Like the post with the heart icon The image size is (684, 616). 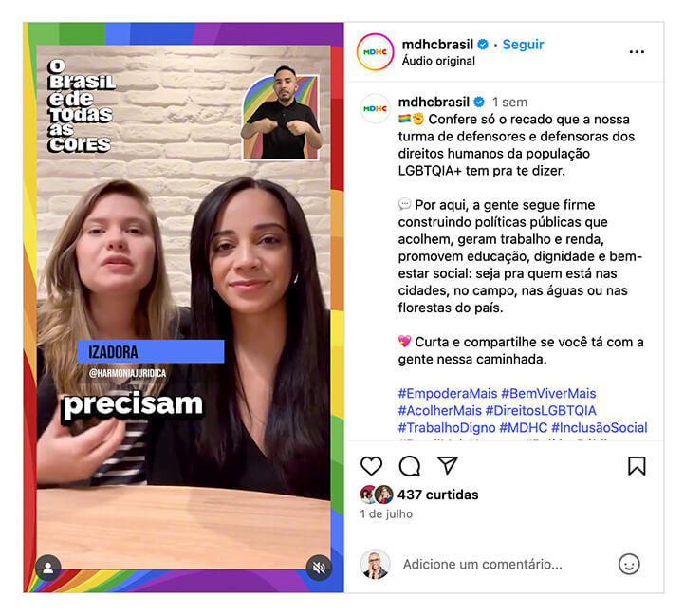(371, 466)
